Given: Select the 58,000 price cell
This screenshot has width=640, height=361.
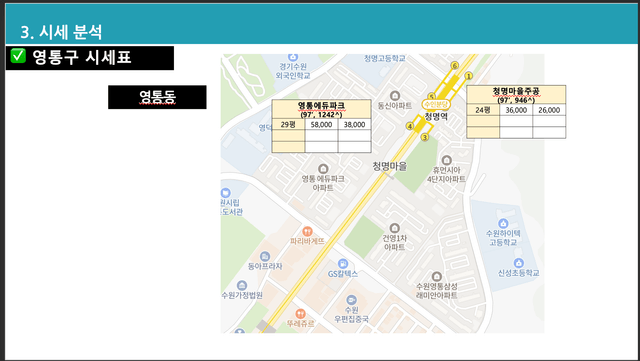Looking at the screenshot, I should [x=321, y=125].
